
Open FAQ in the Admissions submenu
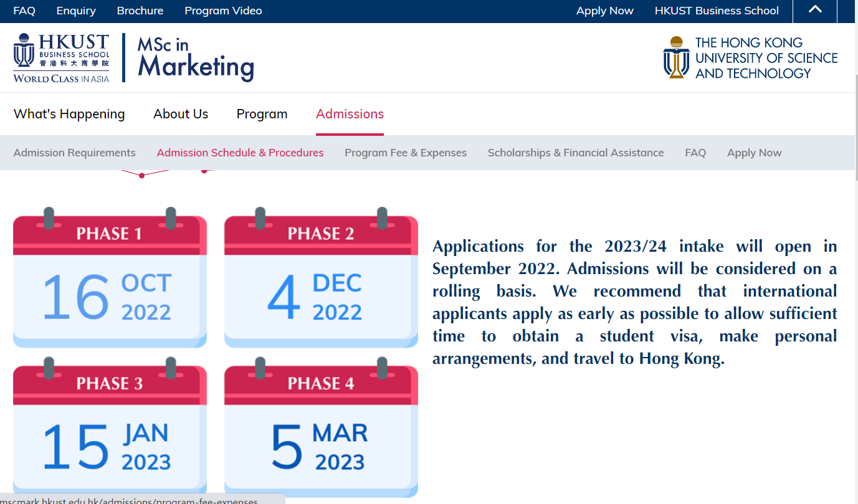[x=695, y=153]
